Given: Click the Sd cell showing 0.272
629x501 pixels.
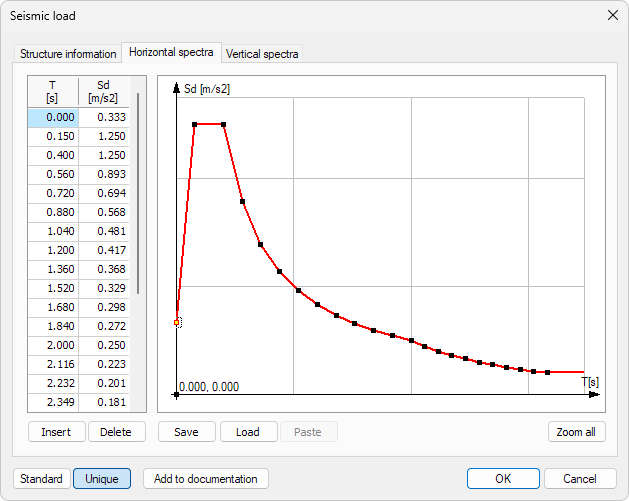Looking at the screenshot, I should point(104,326).
